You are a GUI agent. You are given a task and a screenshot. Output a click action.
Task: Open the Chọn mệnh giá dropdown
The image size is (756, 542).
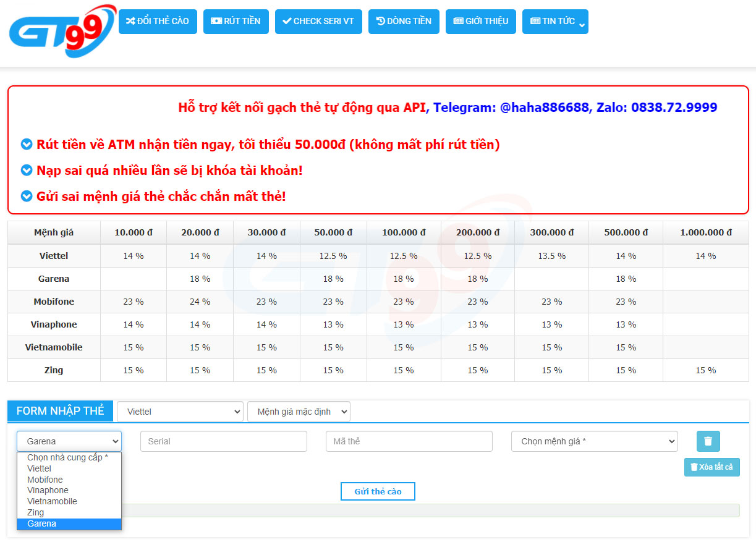click(595, 441)
